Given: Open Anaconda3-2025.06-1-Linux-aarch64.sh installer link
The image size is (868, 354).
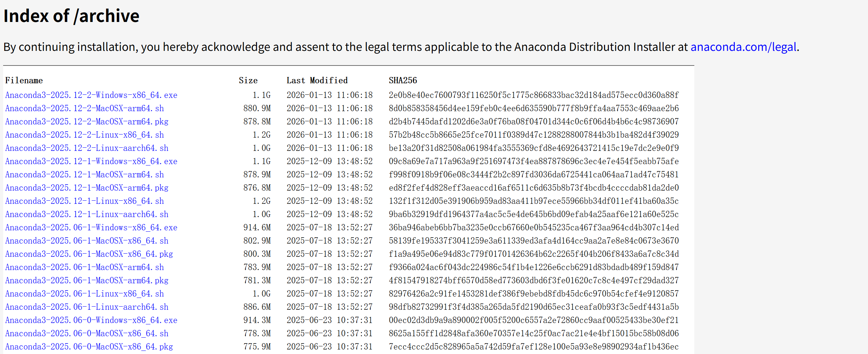Looking at the screenshot, I should (87, 307).
